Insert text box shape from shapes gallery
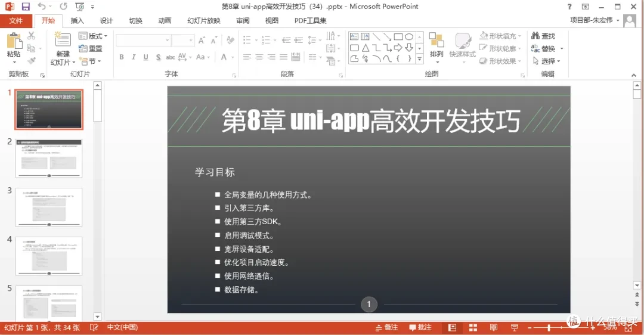Screen dimensions: 644x335 tap(354, 36)
